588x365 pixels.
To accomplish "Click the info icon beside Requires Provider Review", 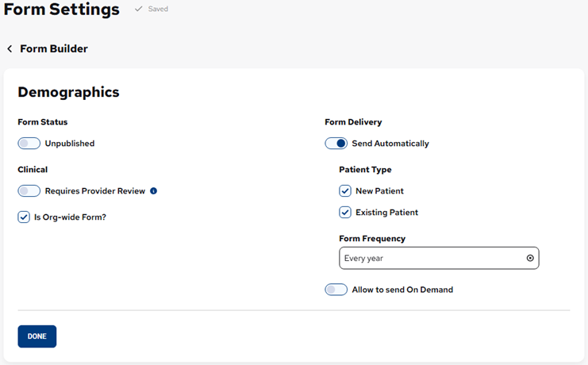I will (x=154, y=191).
